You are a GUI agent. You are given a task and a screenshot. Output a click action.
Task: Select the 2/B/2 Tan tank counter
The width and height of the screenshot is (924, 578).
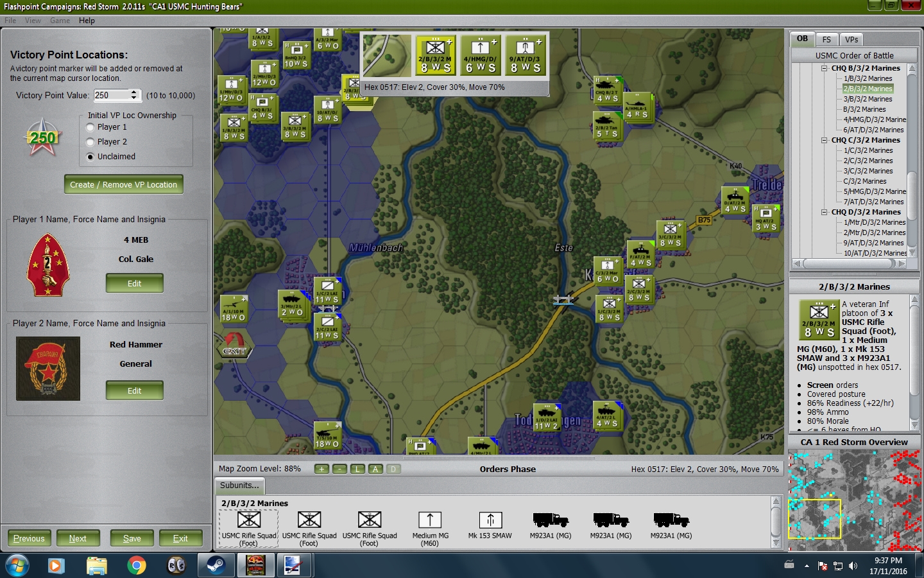click(607, 126)
